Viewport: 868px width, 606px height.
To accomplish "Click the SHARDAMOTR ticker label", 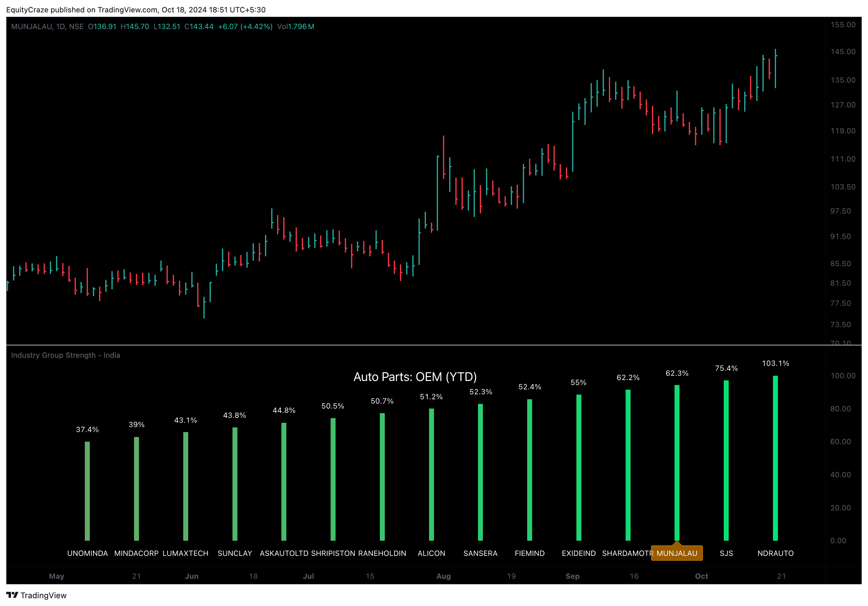I will (x=627, y=553).
